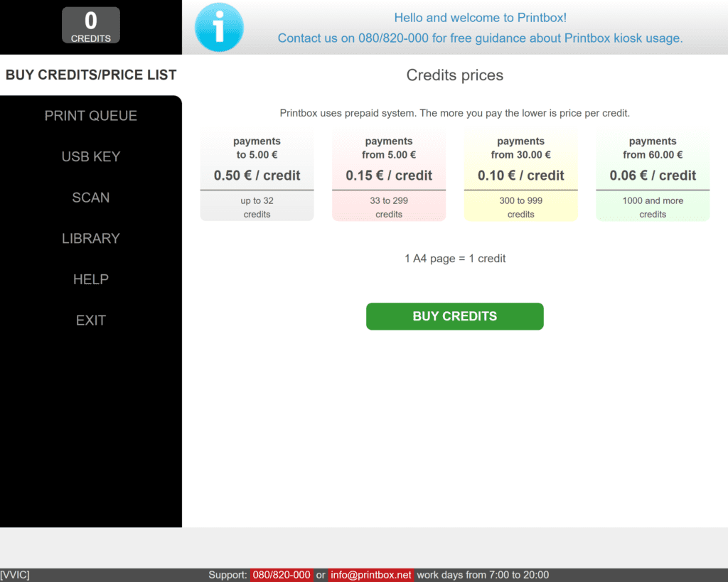Open the USB Key menu item
Screen dimensions: 728x582
point(91,157)
